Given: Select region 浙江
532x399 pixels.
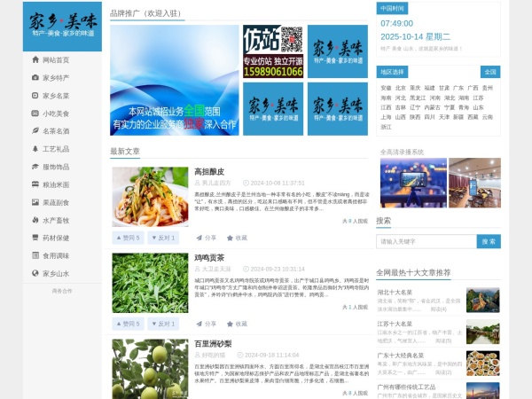Looking at the screenshot, I should [386, 127].
